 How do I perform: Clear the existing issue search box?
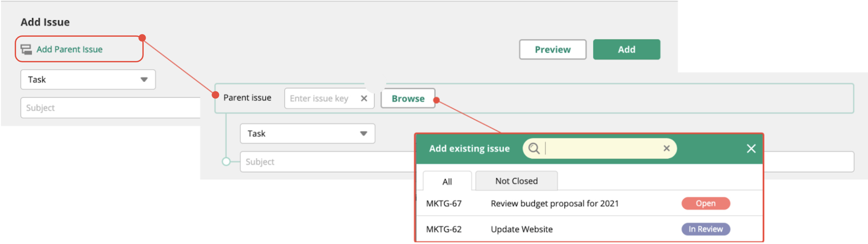(x=666, y=148)
